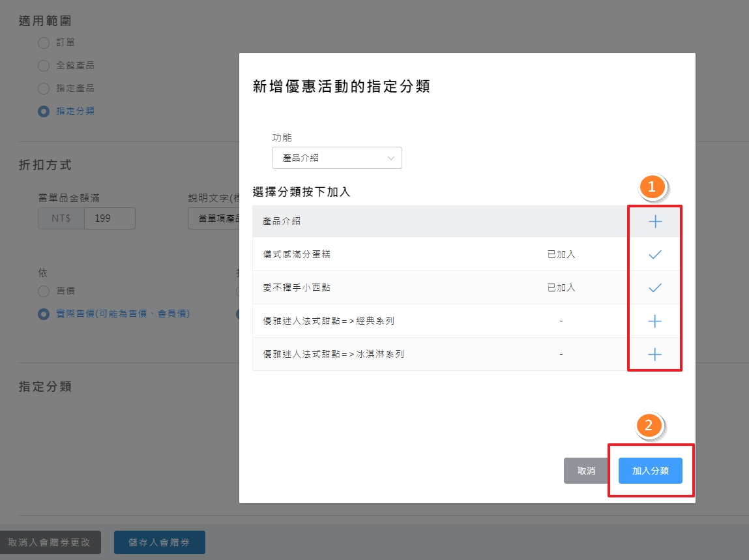The height and width of the screenshot is (560, 749).
Task: Select 實際售價(可能為售價、會員價) option
Action: click(42, 314)
